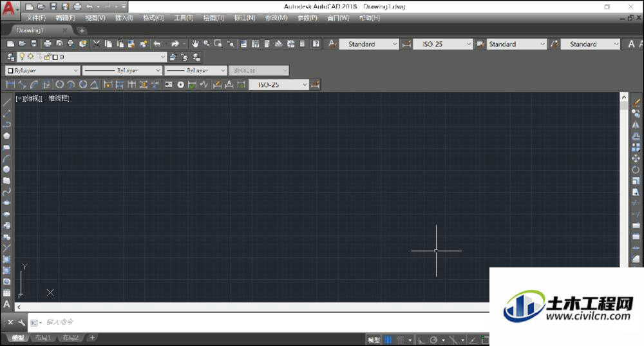
Task: Toggle layer 0 lock padlock icon
Action: pos(47,57)
